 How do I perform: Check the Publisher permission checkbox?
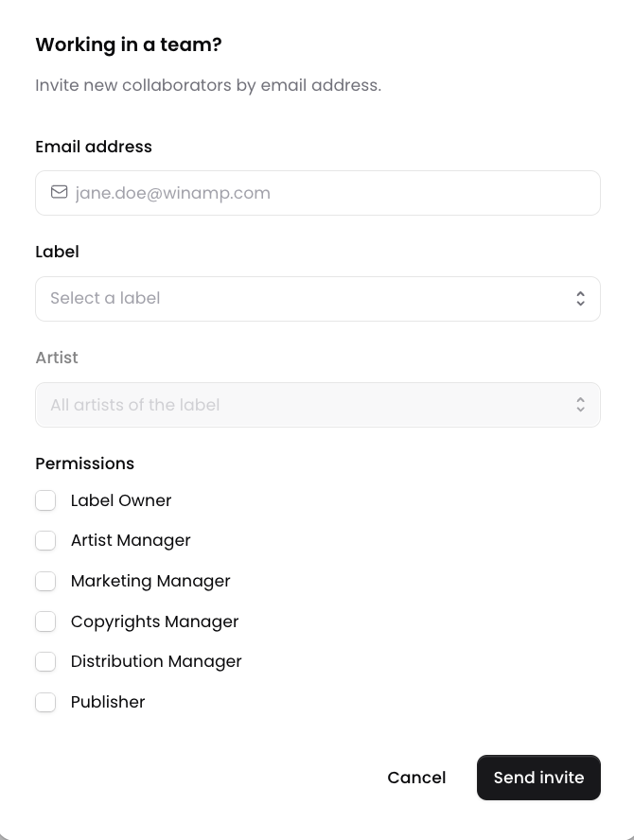click(x=45, y=702)
